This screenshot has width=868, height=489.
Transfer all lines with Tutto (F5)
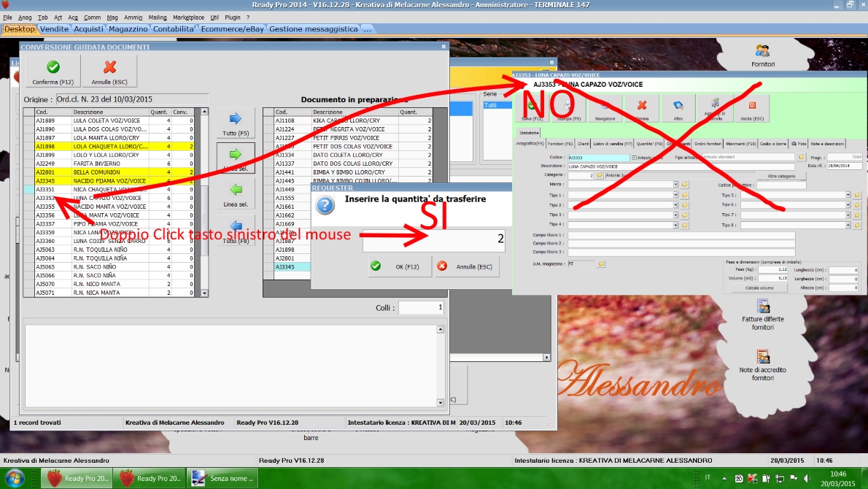236,124
